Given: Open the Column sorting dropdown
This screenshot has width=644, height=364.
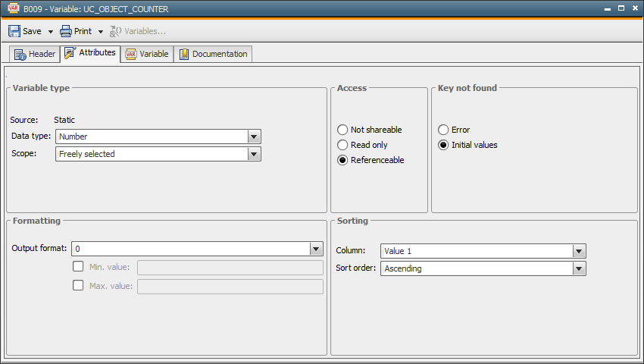Looking at the screenshot, I should [579, 251].
